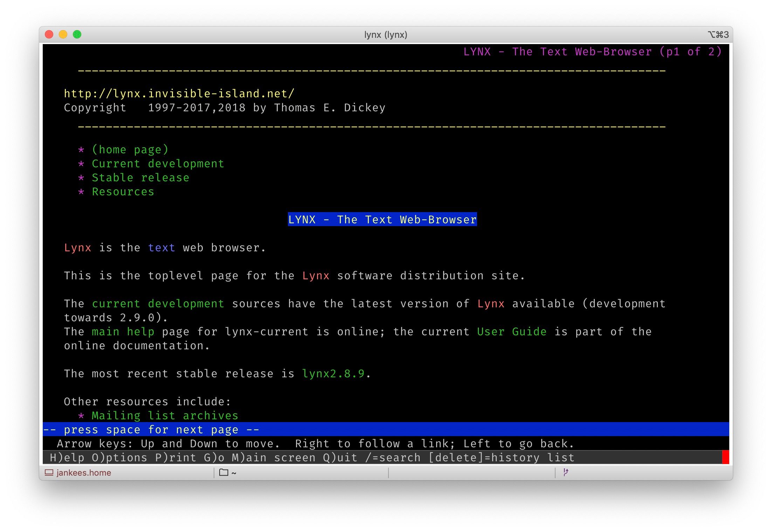Open the Mailing list archives link

coord(165,416)
